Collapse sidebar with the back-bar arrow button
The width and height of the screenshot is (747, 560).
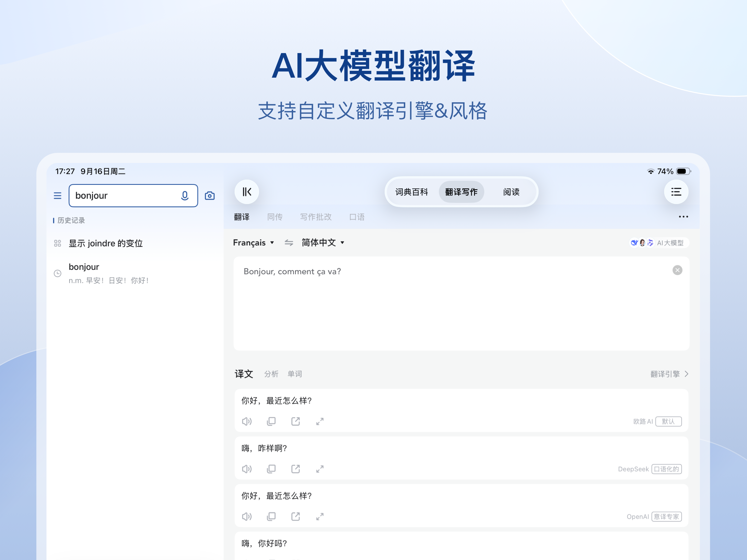(247, 192)
